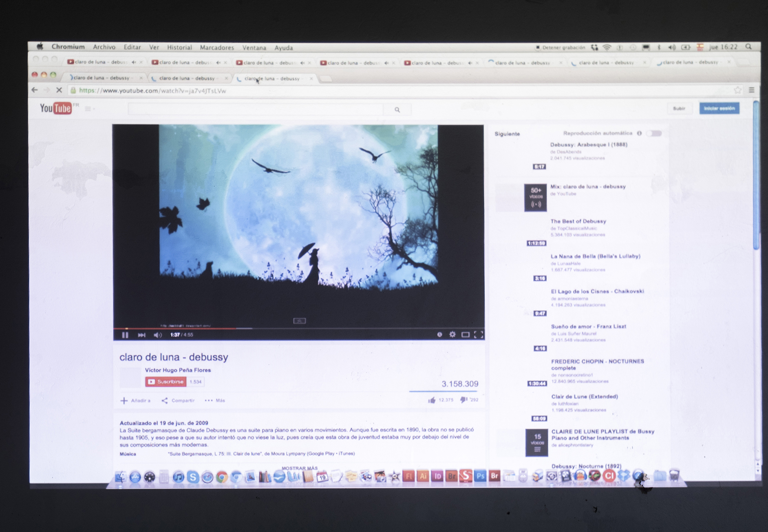Open the Ventana menu

tap(254, 48)
